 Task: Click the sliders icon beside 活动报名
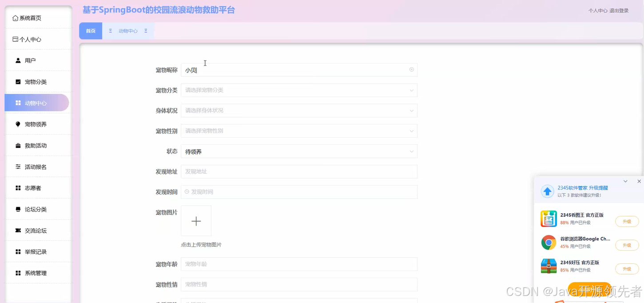pyautogui.click(x=18, y=167)
